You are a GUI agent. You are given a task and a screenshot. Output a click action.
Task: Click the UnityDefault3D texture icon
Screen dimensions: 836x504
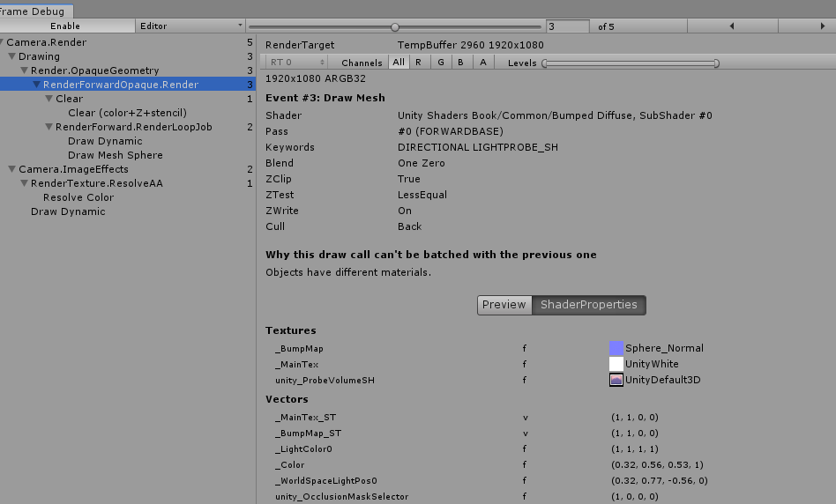[x=616, y=380]
